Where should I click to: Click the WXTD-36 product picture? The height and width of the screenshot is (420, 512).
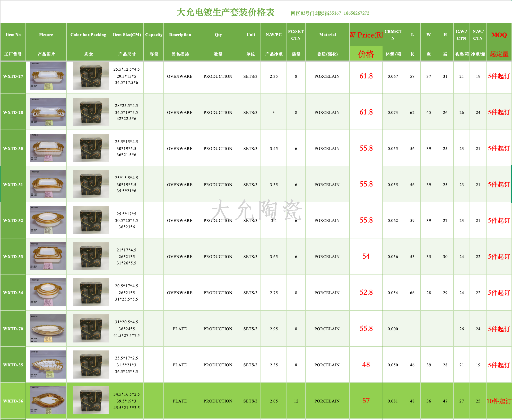[48, 400]
